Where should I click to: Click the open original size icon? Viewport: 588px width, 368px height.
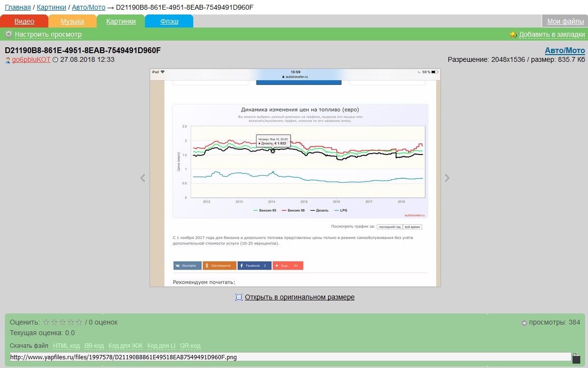[x=239, y=297]
